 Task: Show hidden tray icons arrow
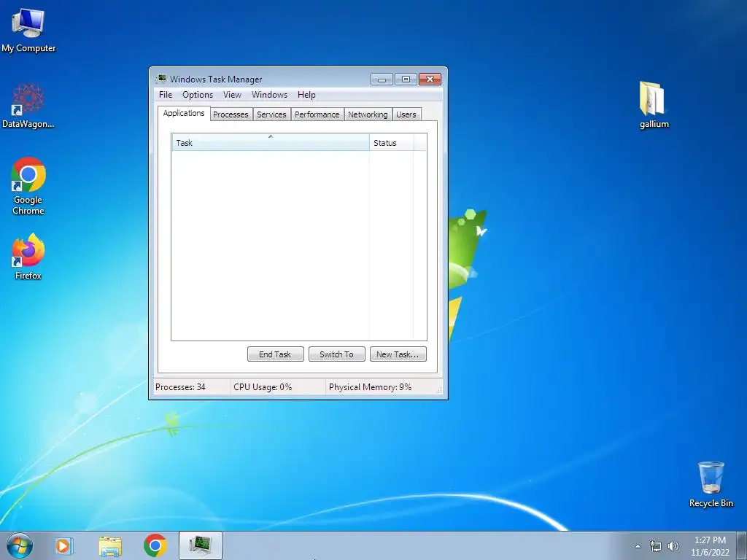pos(638,546)
